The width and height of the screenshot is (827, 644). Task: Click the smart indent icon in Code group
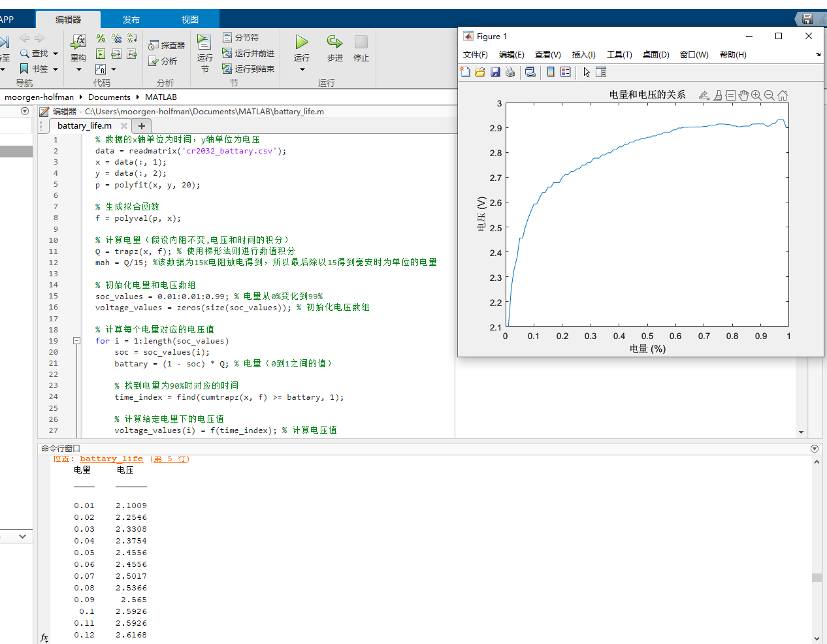(x=101, y=54)
